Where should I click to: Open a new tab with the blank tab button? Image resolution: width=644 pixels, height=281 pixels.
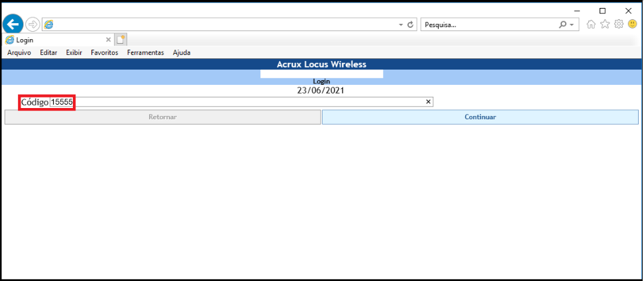tap(121, 40)
